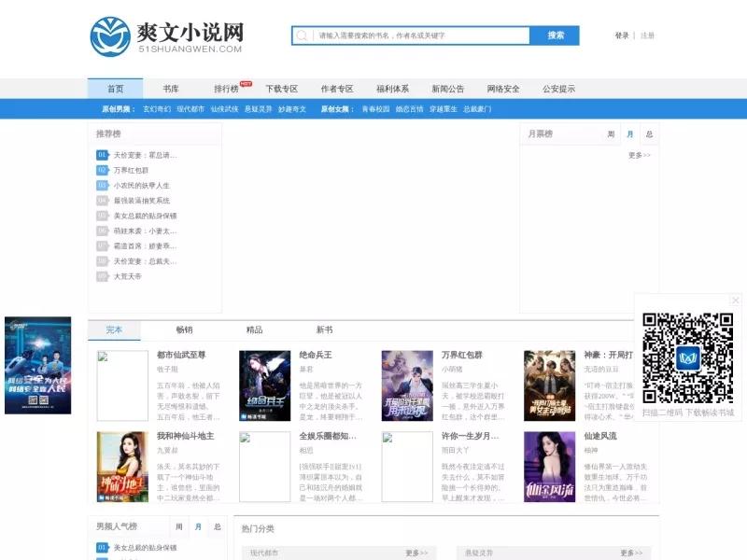This screenshot has width=747, height=560.
Task: Open recommended book 万界红包群 ranked 02
Action: click(131, 170)
